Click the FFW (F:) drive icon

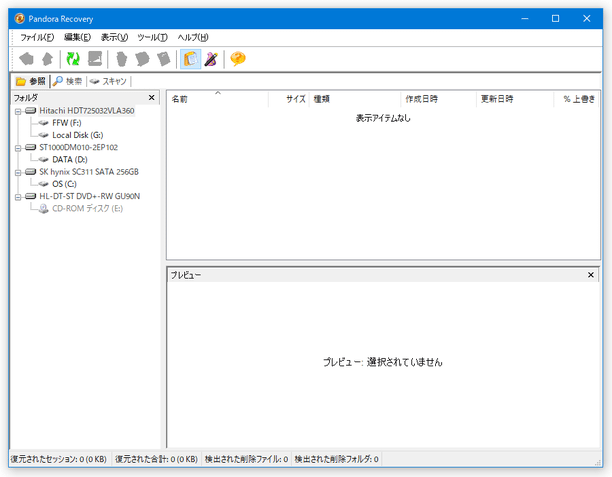click(x=43, y=123)
